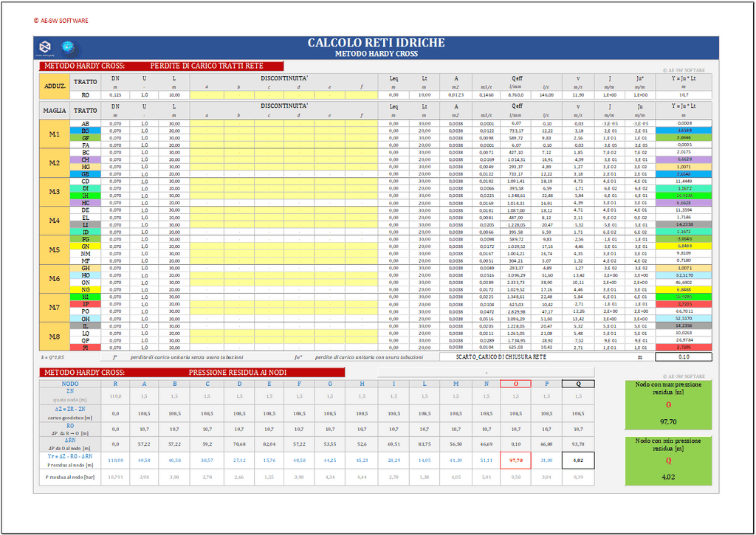Click the CALCOLO RETI IDRICHE title
The height and width of the screenshot is (535, 756).
[376, 44]
